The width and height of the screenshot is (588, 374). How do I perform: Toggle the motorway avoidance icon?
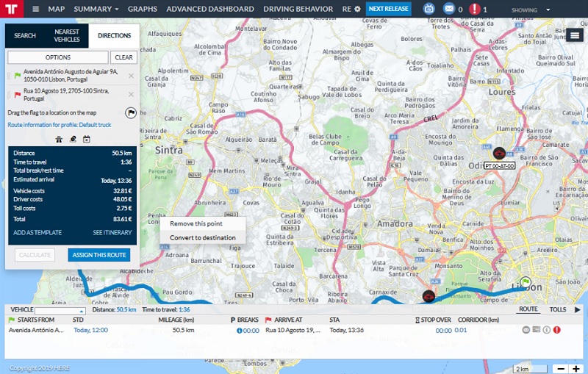pyautogui.click(x=59, y=138)
